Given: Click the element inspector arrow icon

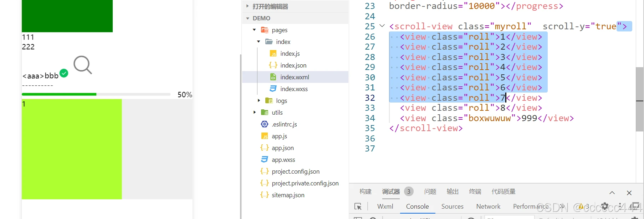Looking at the screenshot, I should point(358,206).
